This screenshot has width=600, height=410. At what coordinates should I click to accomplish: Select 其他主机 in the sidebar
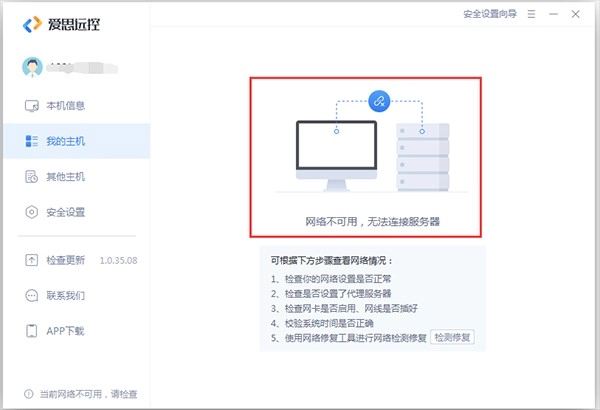(66, 177)
